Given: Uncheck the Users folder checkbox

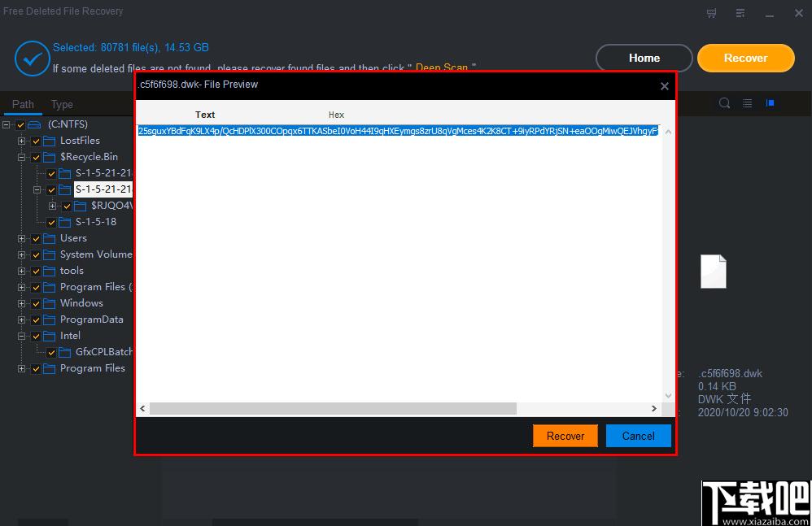Looking at the screenshot, I should click(x=36, y=238).
